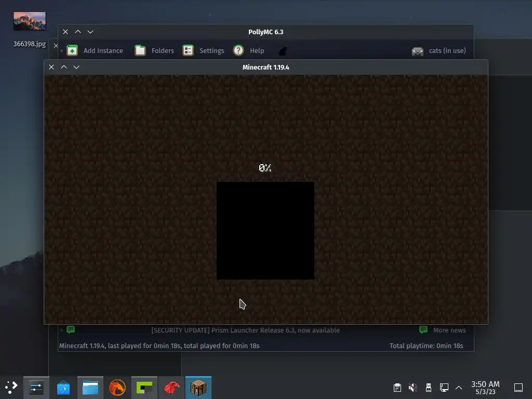The image size is (532, 399).
Task: Close the PollyMC 6.3 window
Action: [x=65, y=32]
